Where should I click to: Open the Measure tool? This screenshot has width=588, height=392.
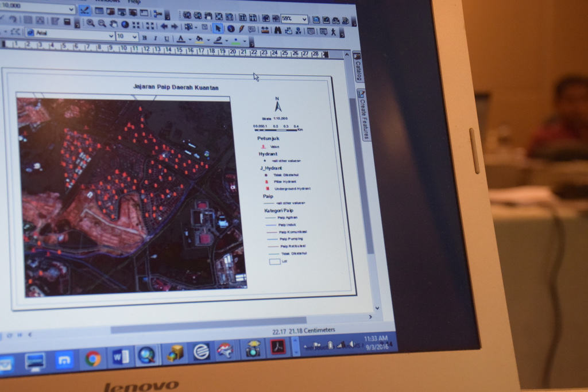click(x=265, y=30)
